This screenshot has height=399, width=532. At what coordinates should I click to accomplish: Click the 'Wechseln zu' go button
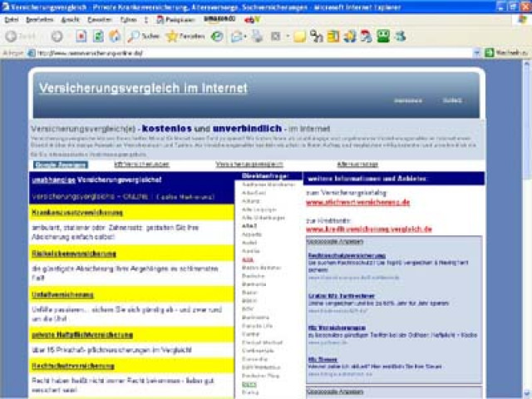pyautogui.click(x=507, y=52)
